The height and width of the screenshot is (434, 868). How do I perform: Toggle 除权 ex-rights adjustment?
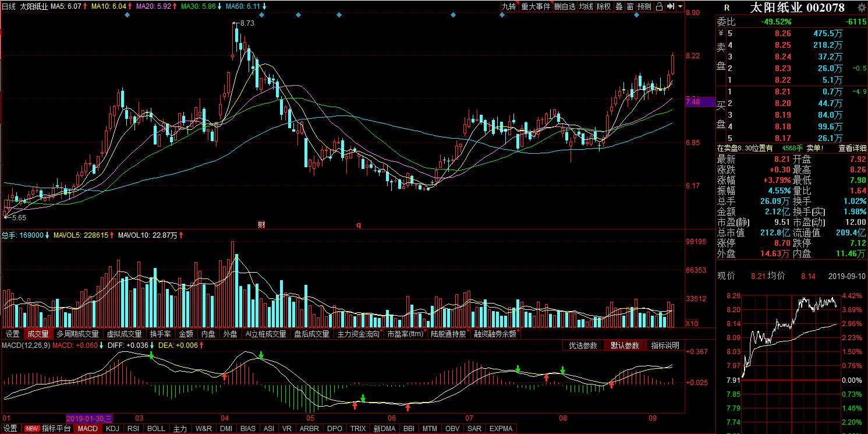604,6
